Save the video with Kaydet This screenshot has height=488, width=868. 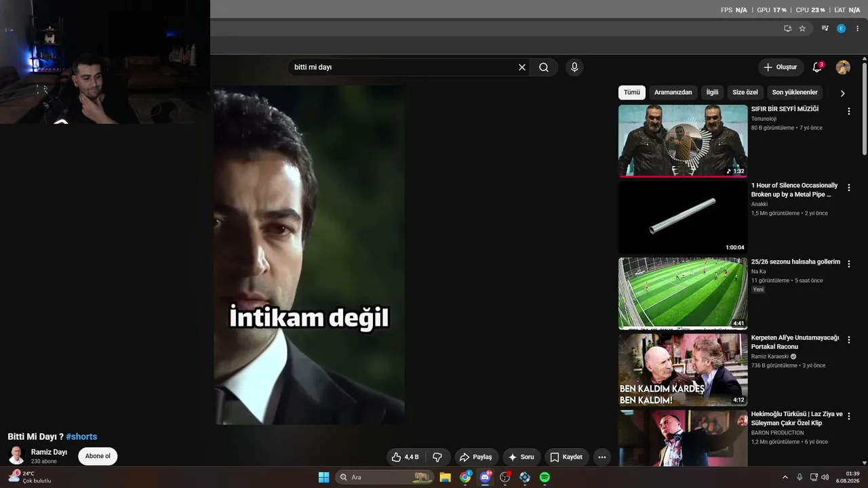pyautogui.click(x=566, y=457)
